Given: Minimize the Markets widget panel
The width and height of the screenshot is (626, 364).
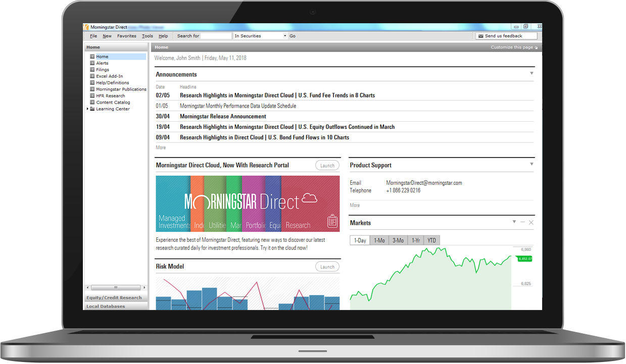Looking at the screenshot, I should [x=522, y=222].
